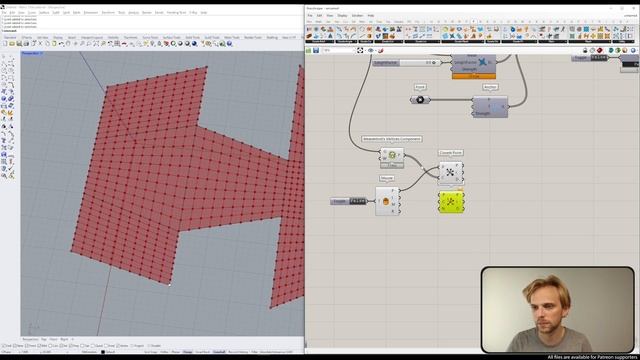Image resolution: width=640 pixels, height=360 pixels.
Task: Toggle the Vertex osnap checkbox
Action: [117, 346]
